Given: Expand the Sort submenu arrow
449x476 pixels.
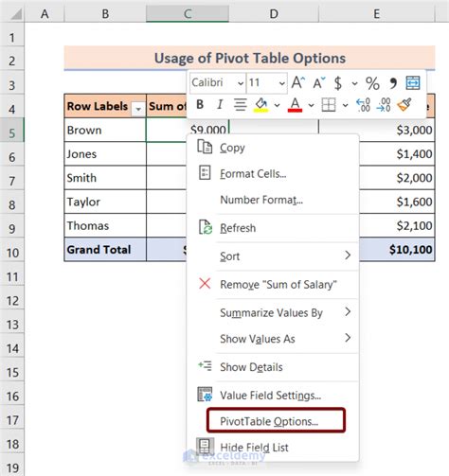Looking at the screenshot, I should pyautogui.click(x=348, y=256).
